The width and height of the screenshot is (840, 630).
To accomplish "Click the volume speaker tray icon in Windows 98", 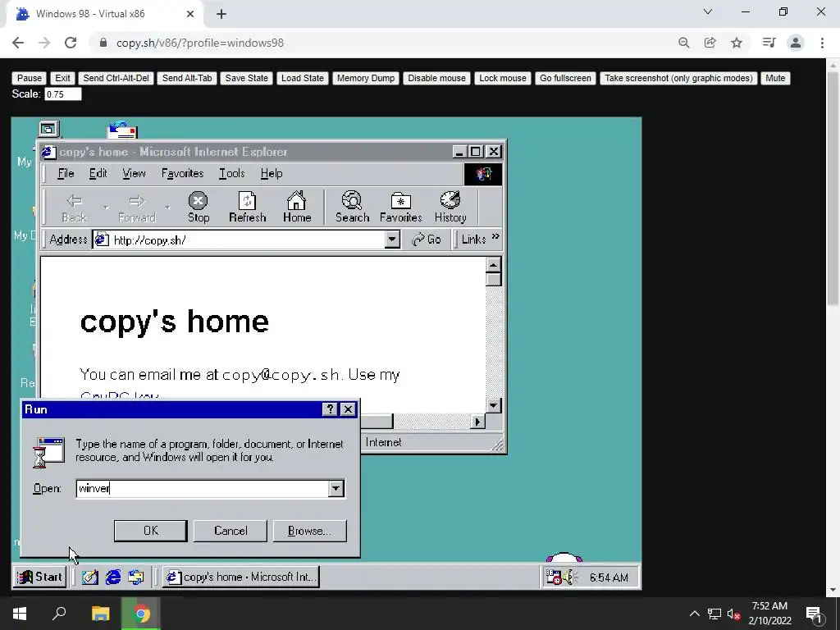I will click(x=568, y=577).
